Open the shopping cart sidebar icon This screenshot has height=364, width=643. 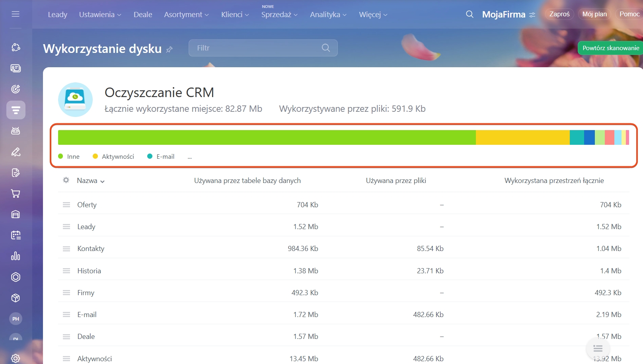coord(16,194)
